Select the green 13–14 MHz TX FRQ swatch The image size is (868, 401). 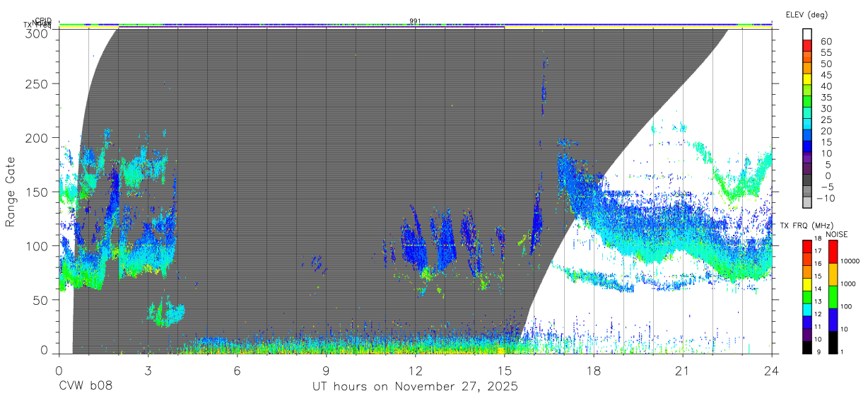coord(807,297)
